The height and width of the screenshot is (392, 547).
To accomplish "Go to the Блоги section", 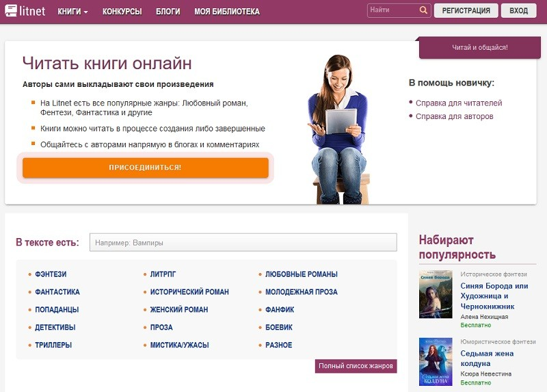I will (x=168, y=12).
